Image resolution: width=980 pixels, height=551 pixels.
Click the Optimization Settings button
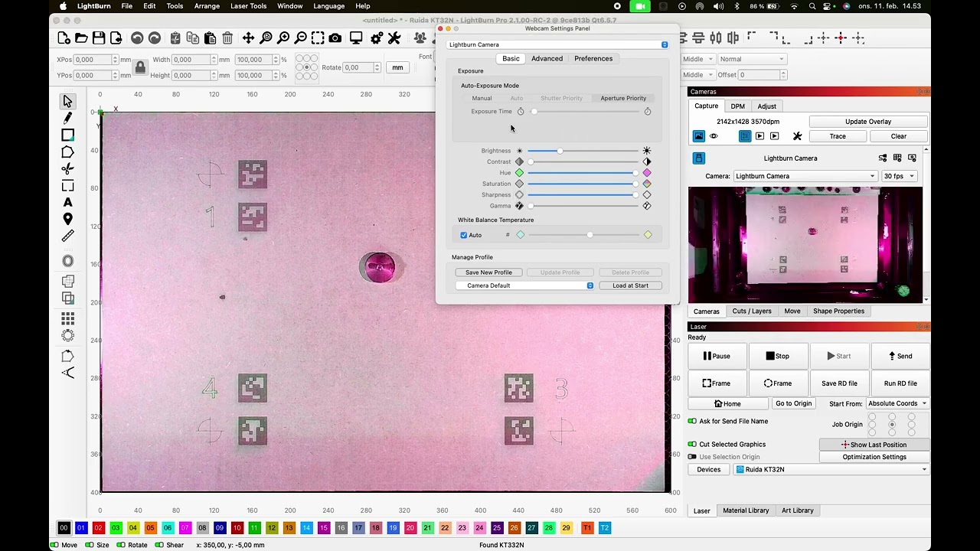[x=874, y=457]
